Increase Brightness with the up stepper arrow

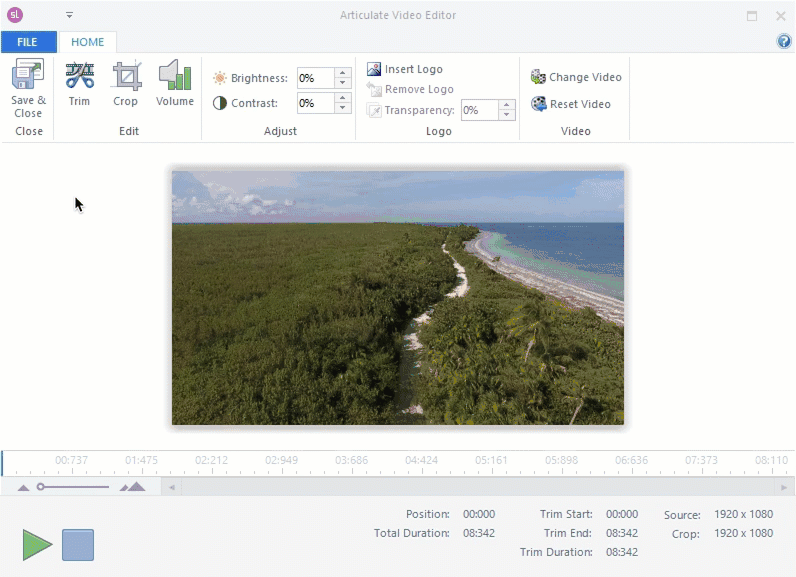coord(343,73)
